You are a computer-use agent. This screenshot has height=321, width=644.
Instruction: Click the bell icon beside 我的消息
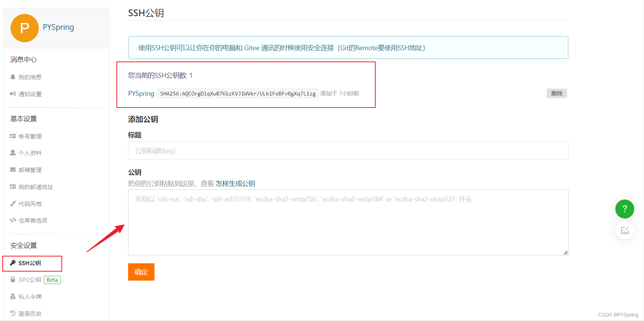[x=13, y=77]
